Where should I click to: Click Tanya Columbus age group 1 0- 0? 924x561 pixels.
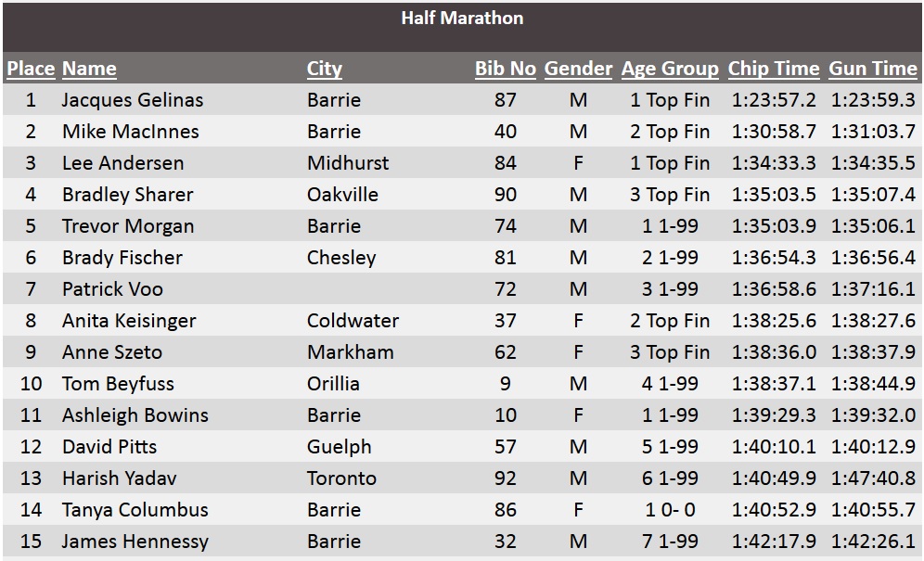pos(670,510)
